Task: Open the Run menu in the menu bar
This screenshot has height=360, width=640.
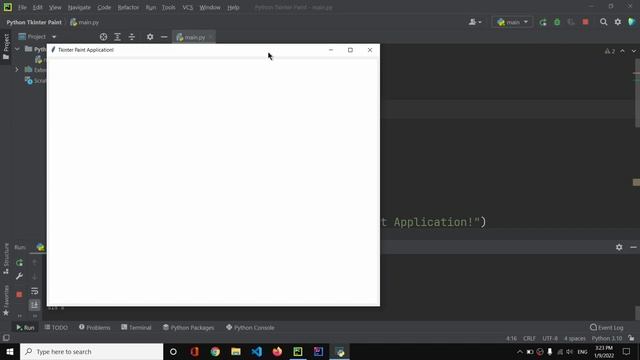Action: 151,7
